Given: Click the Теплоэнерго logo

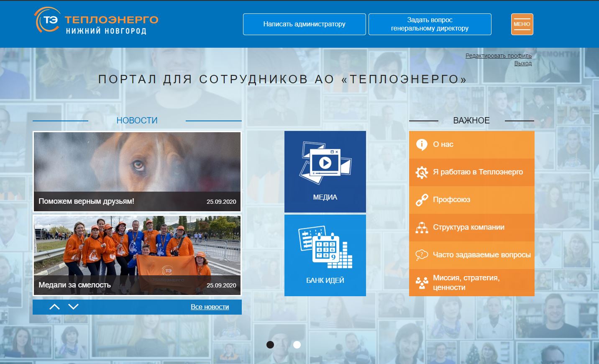Looking at the screenshot, I should pyautogui.click(x=96, y=21).
